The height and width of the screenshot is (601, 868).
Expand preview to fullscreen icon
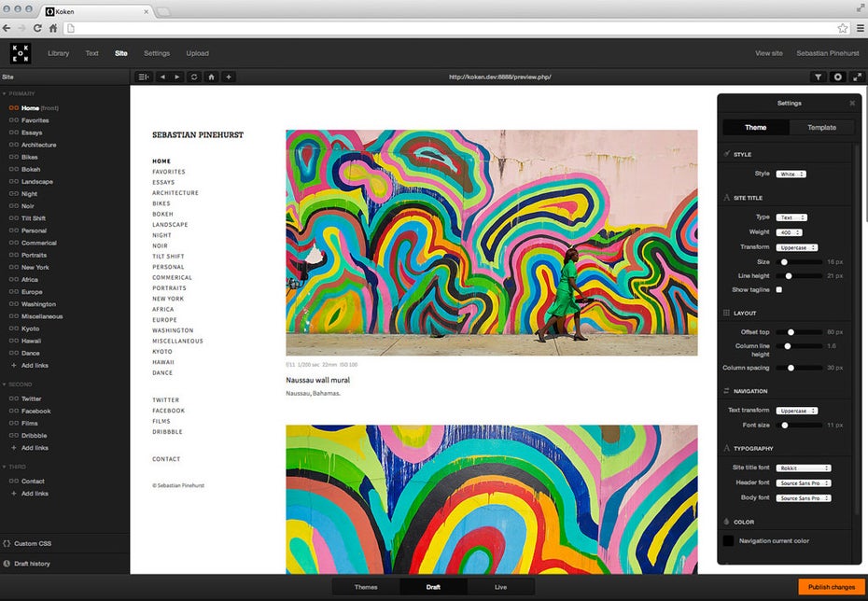coord(857,77)
